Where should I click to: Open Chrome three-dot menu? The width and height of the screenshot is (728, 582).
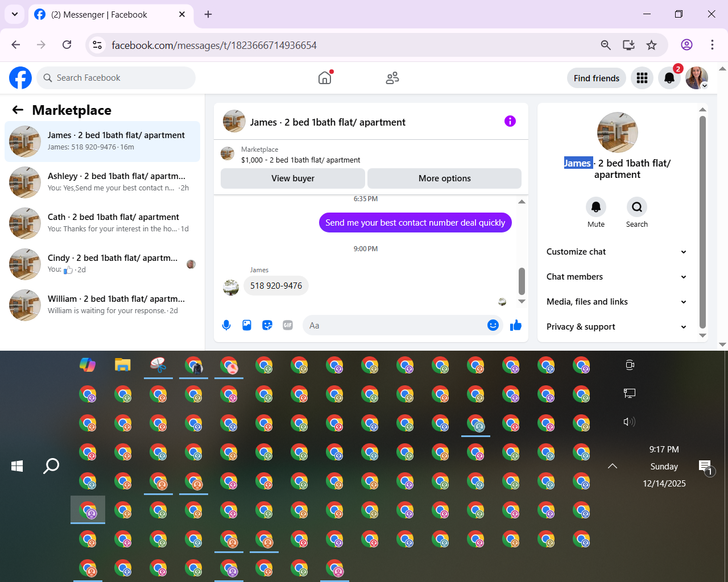tap(712, 45)
